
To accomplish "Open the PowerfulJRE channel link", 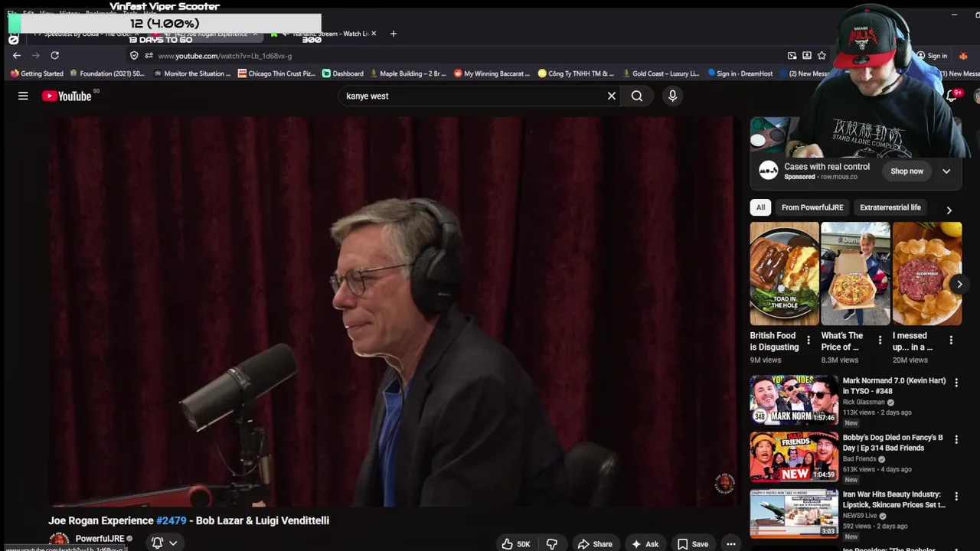I will coord(100,539).
